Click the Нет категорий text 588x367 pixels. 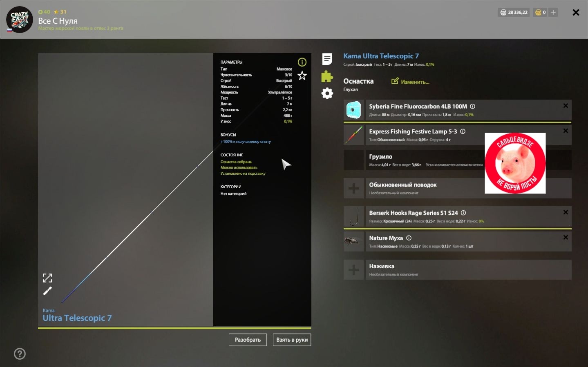tap(233, 194)
